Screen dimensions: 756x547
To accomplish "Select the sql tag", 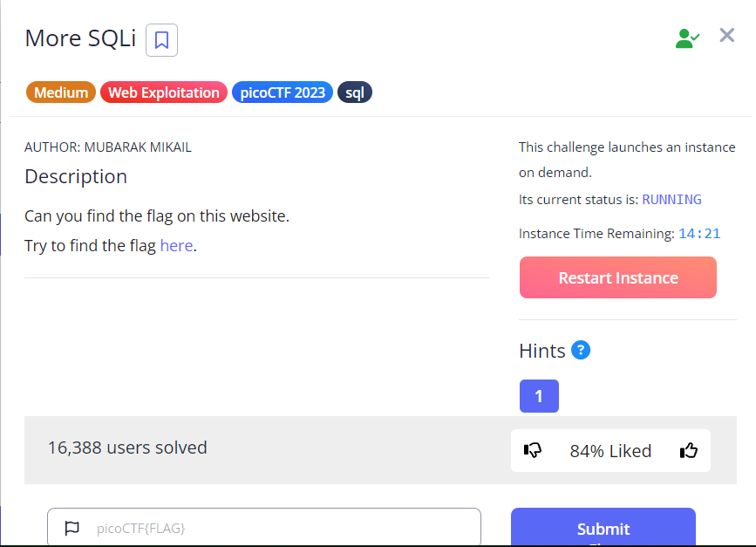I will (x=354, y=92).
